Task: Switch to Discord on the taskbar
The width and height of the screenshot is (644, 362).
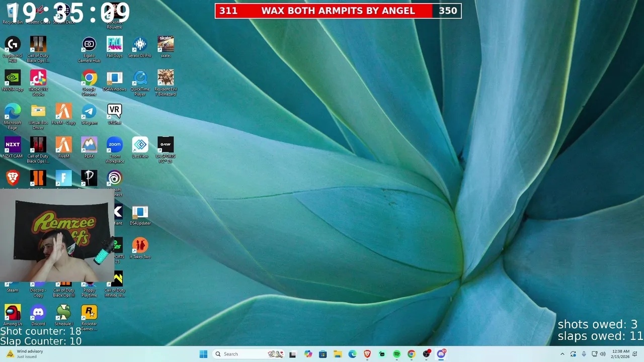Action: [x=441, y=354]
